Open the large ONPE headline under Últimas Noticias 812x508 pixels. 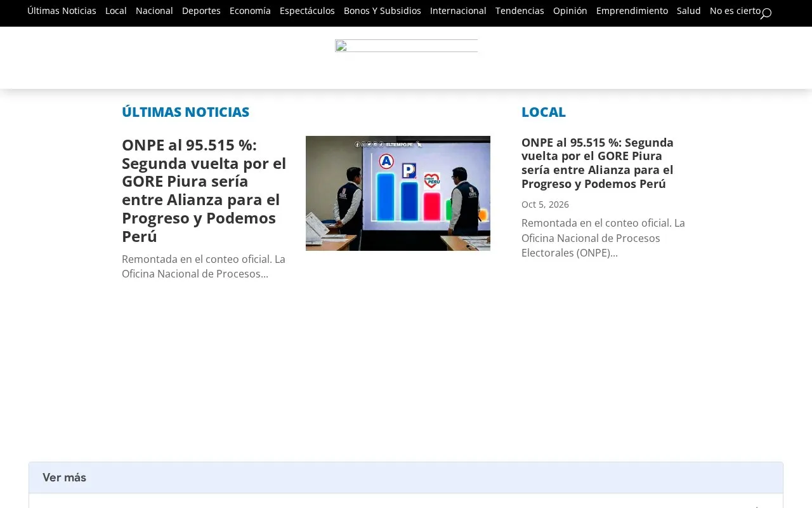(204, 190)
